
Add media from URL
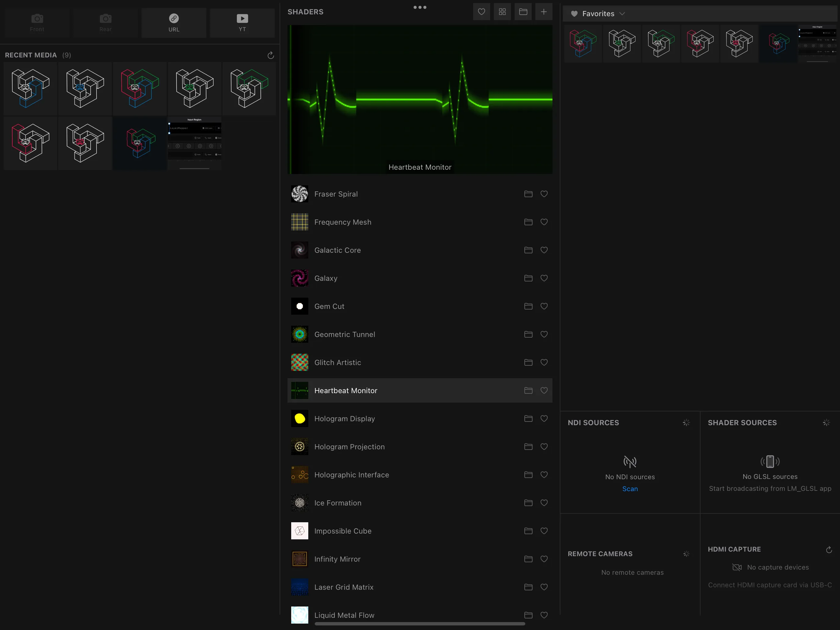(174, 23)
